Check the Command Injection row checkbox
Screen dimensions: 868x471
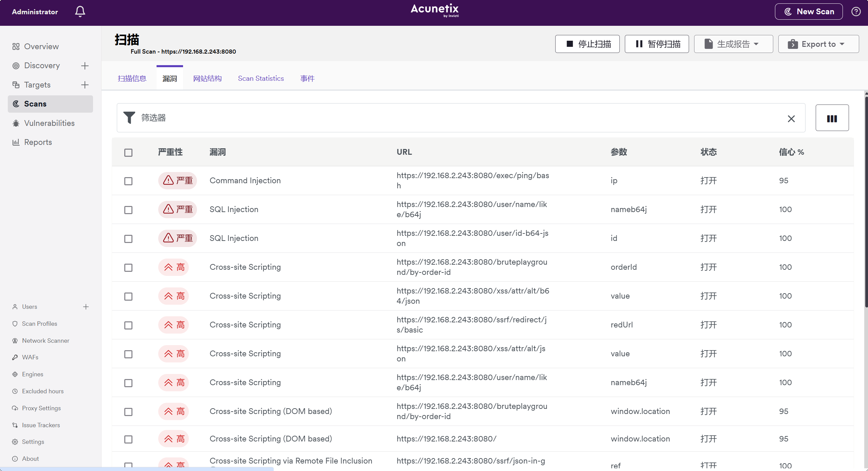128,181
